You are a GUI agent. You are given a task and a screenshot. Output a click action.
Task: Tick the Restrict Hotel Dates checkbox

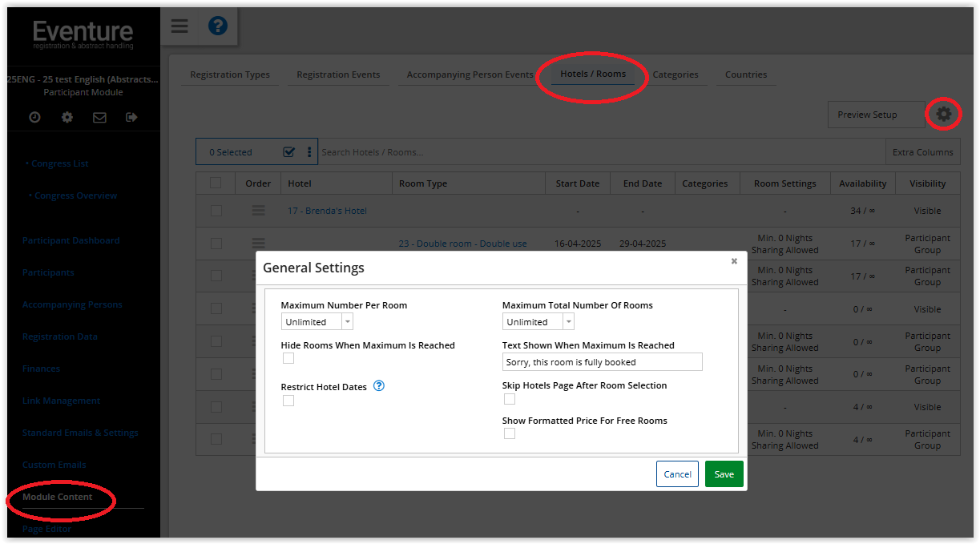click(x=288, y=401)
